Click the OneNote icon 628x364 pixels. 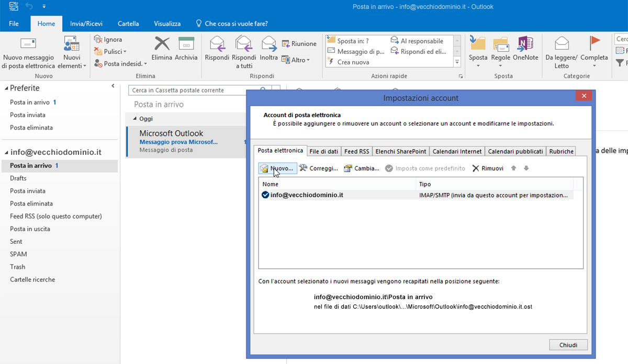pos(525,43)
